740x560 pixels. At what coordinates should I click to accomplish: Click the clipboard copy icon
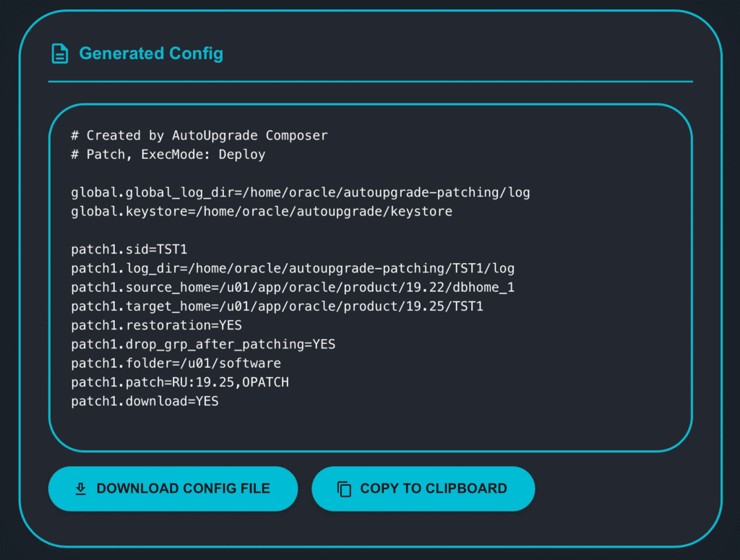[x=345, y=489]
